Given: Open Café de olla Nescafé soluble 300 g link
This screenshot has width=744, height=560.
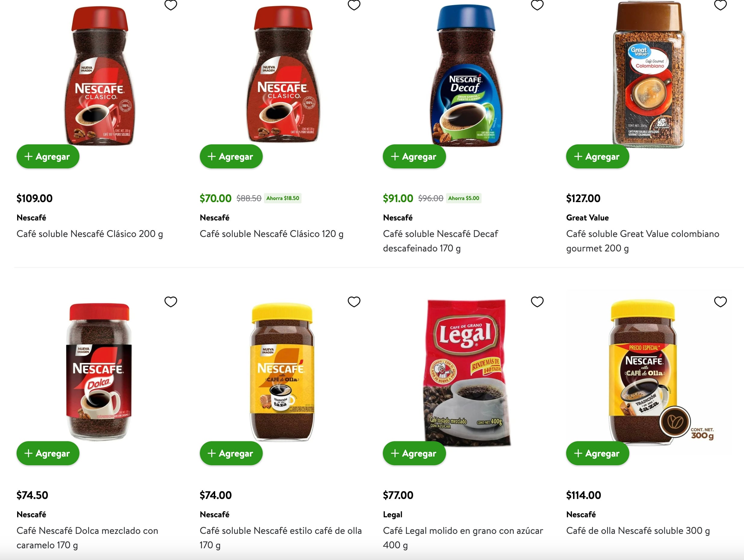Looking at the screenshot, I should (x=638, y=531).
